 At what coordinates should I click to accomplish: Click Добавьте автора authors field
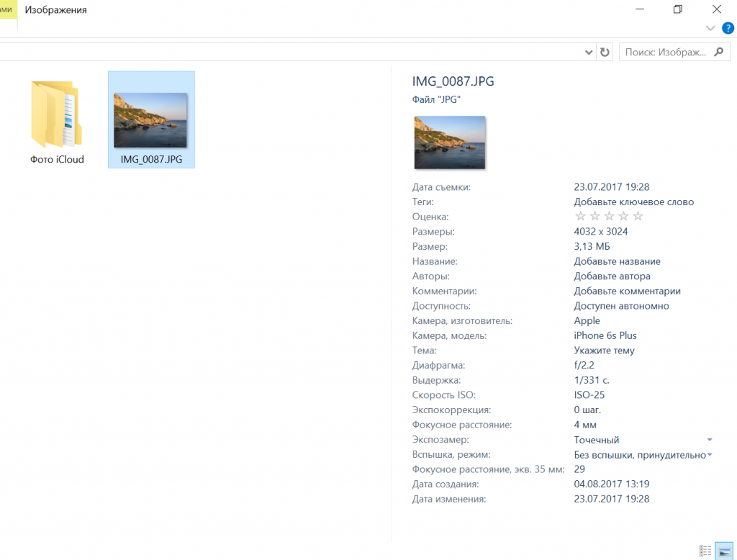pos(612,276)
